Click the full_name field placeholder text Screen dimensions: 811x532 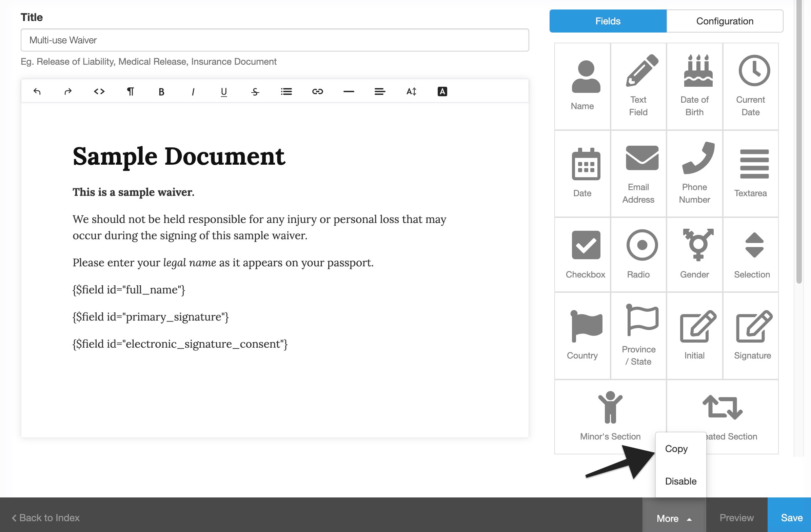pyautogui.click(x=129, y=289)
